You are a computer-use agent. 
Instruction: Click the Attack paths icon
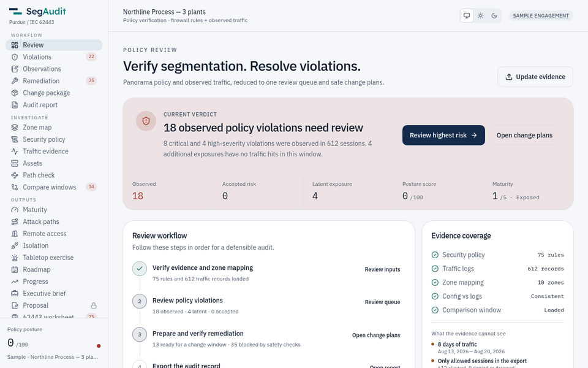[x=15, y=222]
